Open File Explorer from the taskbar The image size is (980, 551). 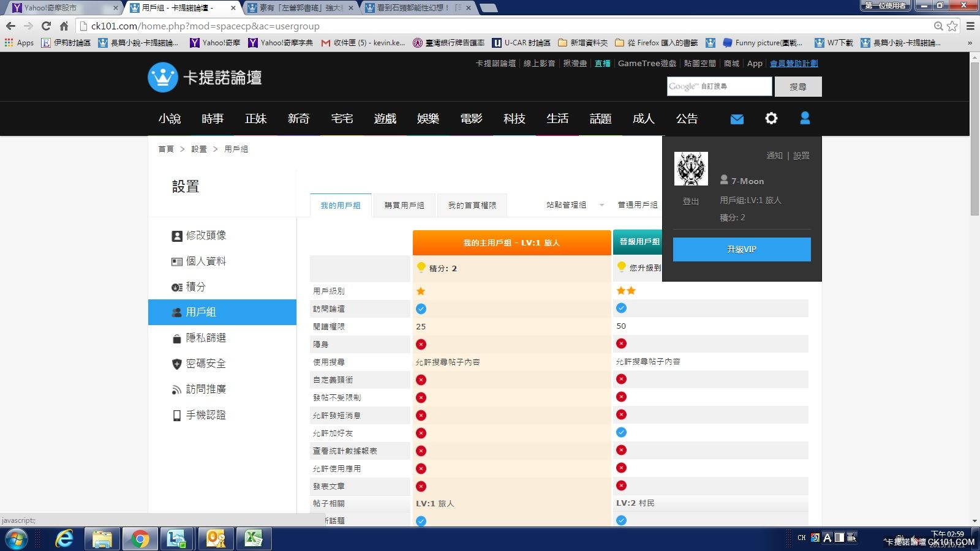tap(102, 539)
